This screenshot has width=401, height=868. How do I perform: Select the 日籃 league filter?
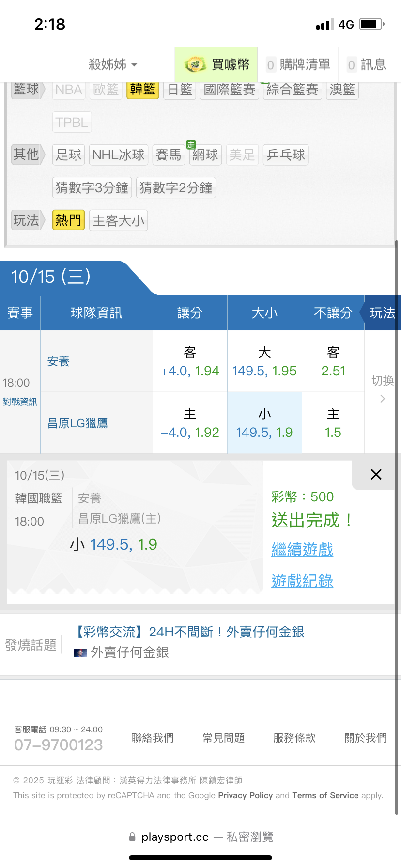coord(180,90)
